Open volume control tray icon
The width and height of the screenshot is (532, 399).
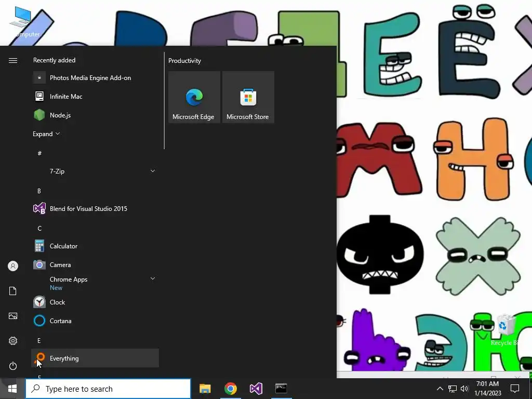pos(464,389)
